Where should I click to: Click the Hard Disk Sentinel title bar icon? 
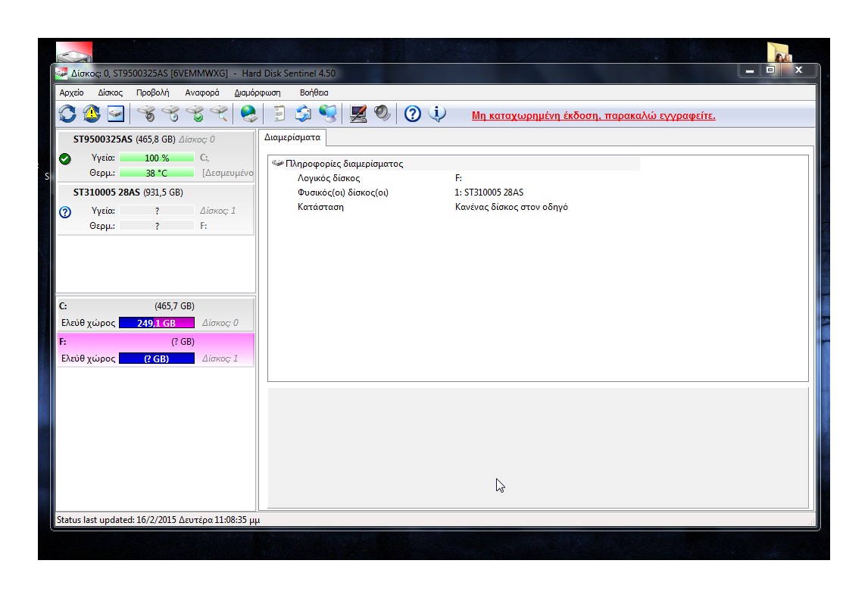61,73
